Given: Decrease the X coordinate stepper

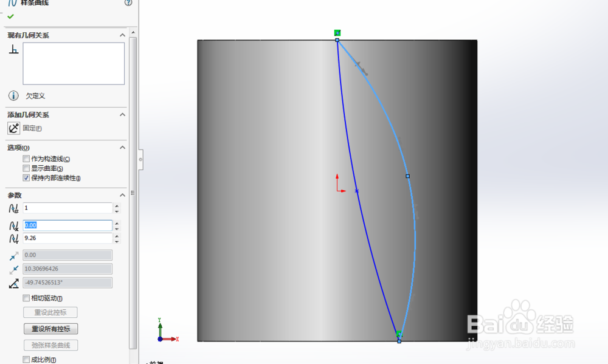Looking at the screenshot, I should pyautogui.click(x=117, y=228).
